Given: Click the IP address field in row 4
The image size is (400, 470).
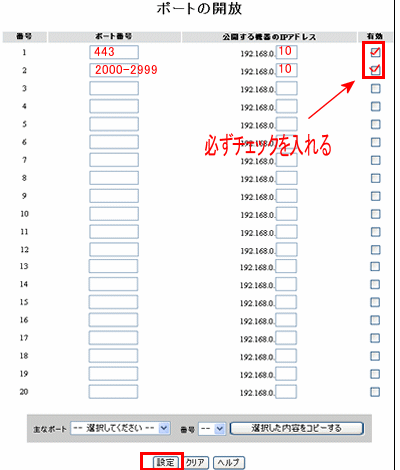Looking at the screenshot, I should click(x=287, y=106).
